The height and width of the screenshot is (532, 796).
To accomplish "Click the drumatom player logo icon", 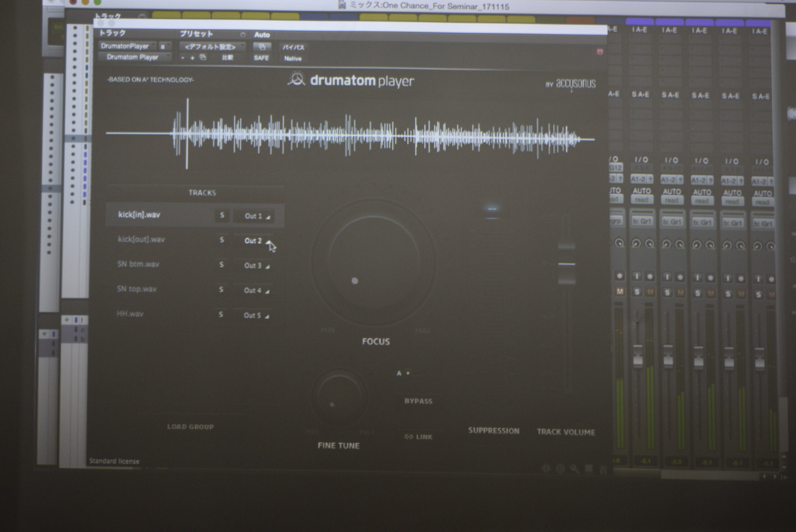I will (x=297, y=79).
